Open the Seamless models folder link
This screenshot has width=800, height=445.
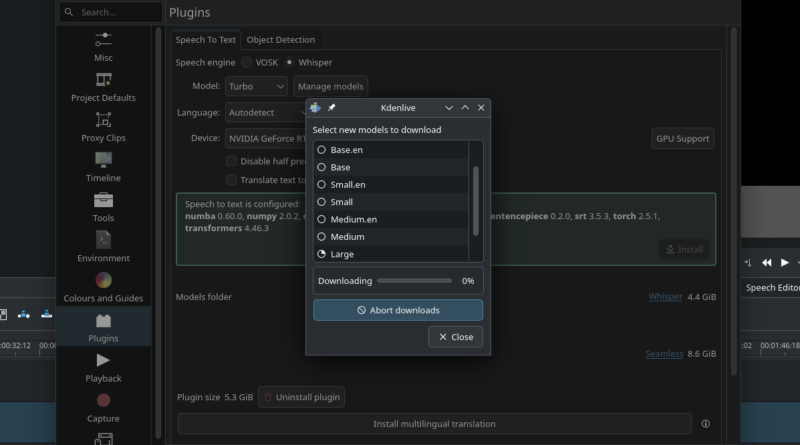pyautogui.click(x=664, y=354)
